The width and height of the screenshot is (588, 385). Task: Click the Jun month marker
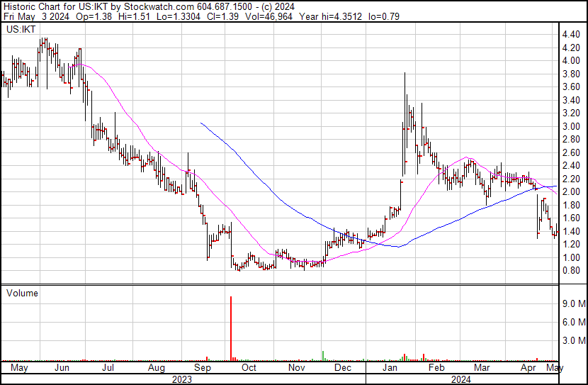point(62,369)
